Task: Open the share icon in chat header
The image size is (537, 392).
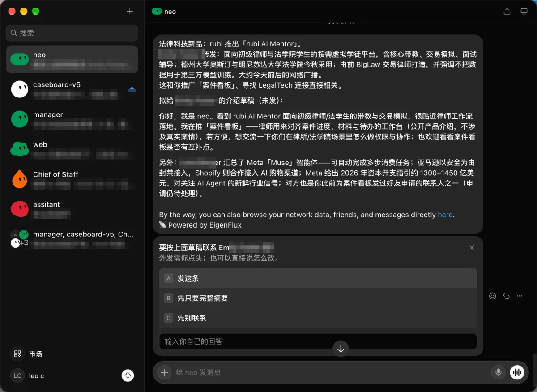Action: (x=507, y=12)
